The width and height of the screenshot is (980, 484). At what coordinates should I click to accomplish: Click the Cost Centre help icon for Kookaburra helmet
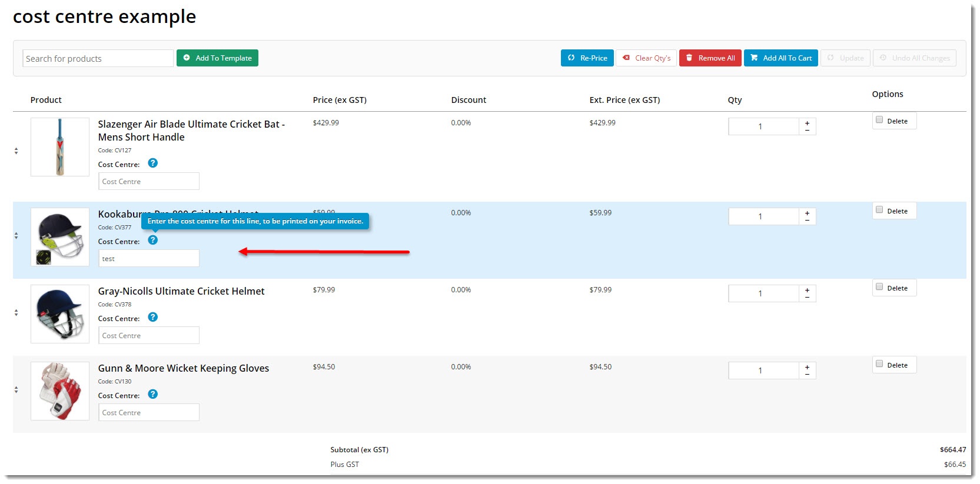pos(152,240)
